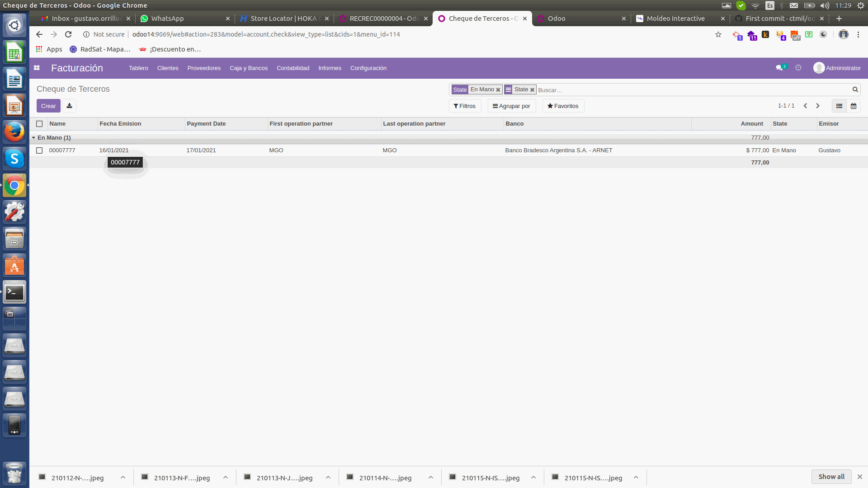The width and height of the screenshot is (868, 488).
Task: Bookmark this page with star icon
Action: point(718,34)
